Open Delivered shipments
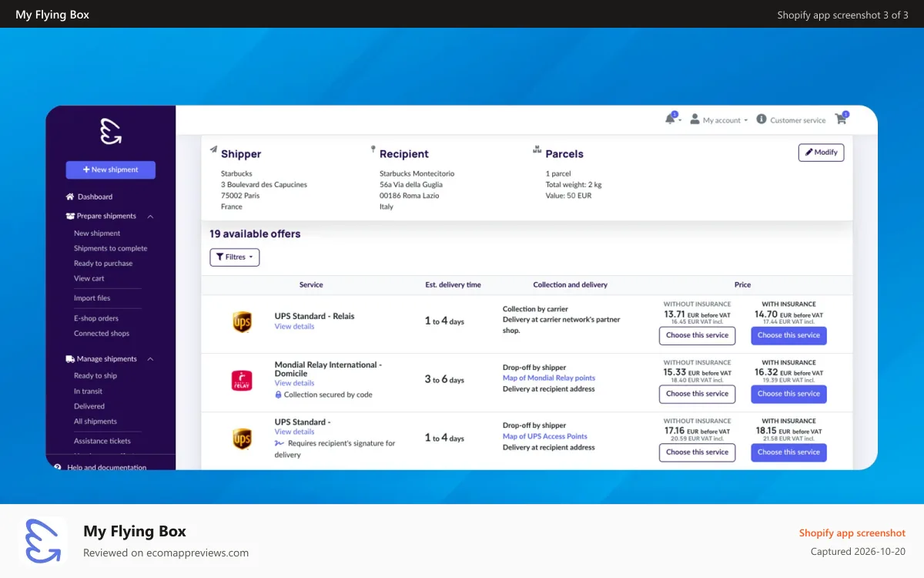Screen dimensions: 924x578 (89, 406)
